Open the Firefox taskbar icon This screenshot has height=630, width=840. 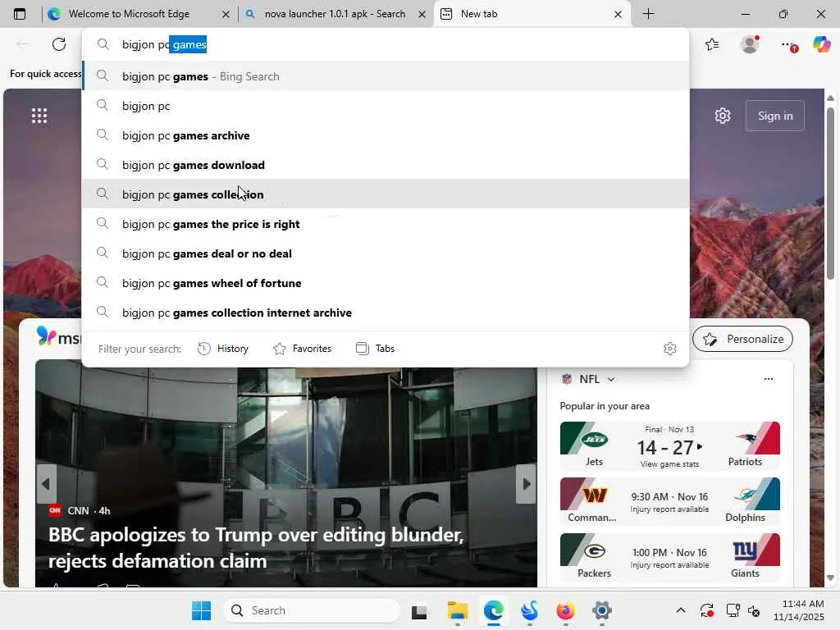coord(566,610)
